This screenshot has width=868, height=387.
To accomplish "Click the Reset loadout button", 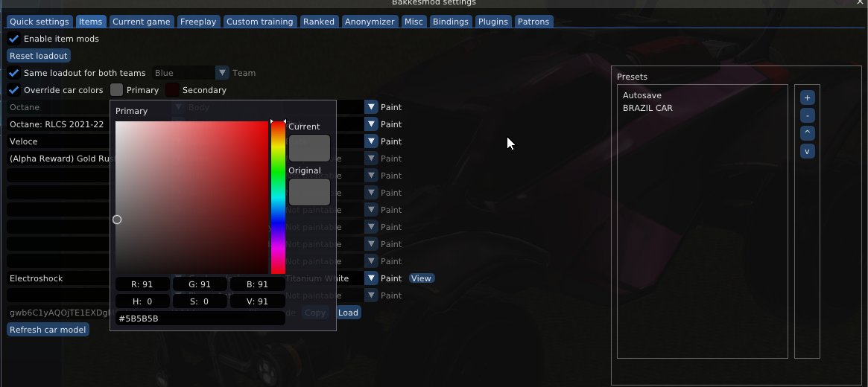I will (x=38, y=56).
